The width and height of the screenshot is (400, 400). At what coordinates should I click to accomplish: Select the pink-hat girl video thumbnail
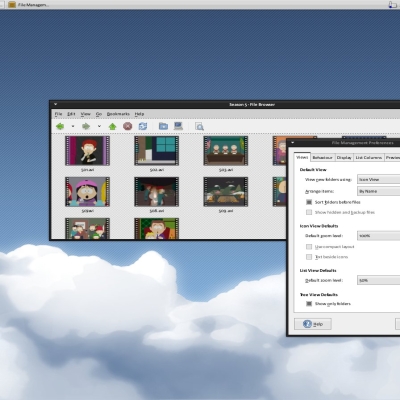click(x=87, y=192)
